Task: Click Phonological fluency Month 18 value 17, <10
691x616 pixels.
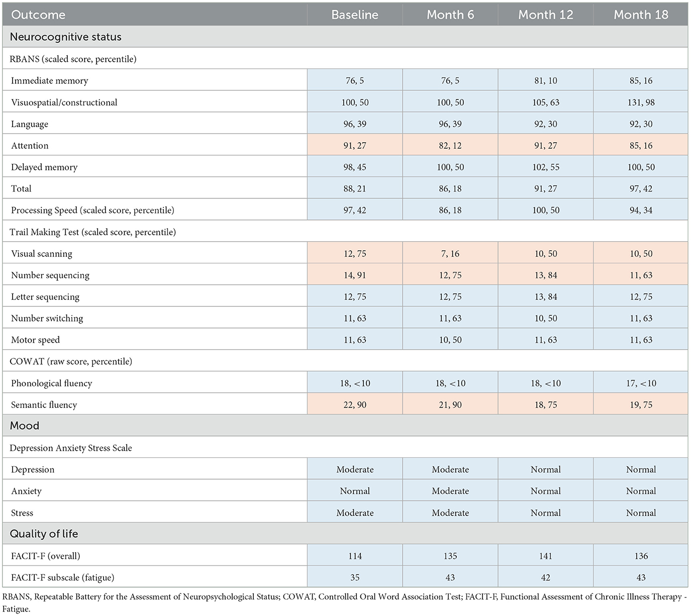Action: point(641,383)
